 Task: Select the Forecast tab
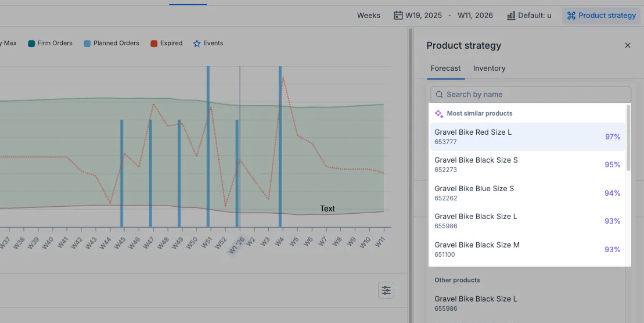445,69
